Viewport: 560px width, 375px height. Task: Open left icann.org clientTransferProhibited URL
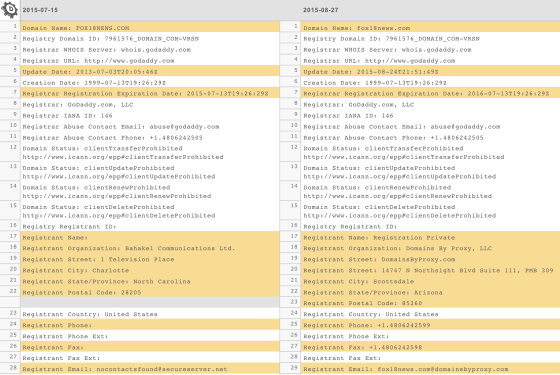pyautogui.click(x=123, y=157)
